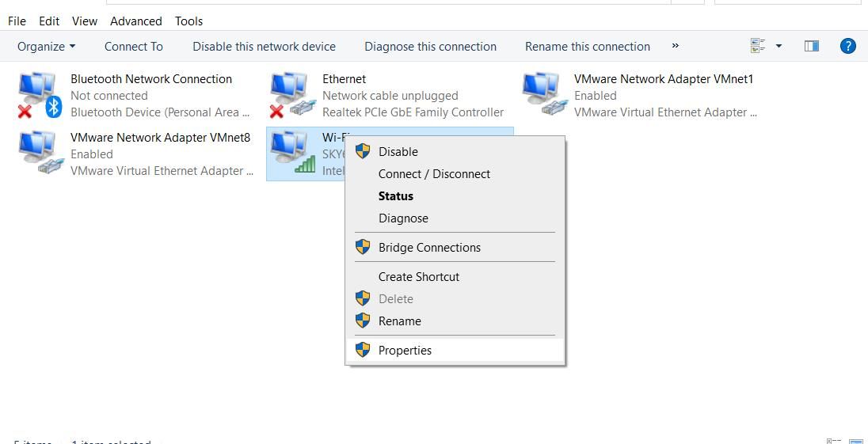Open the Advanced menu
868x444 pixels.
[136, 21]
